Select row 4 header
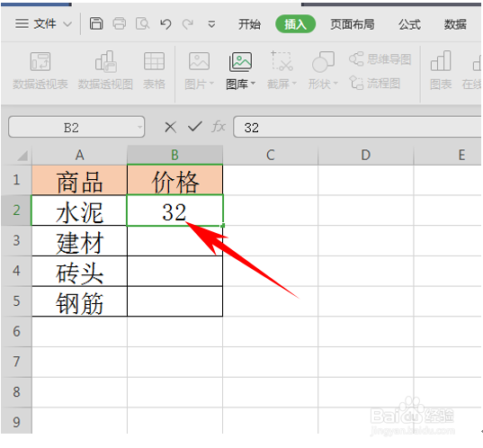The width and height of the screenshot is (483, 448). click(16, 271)
